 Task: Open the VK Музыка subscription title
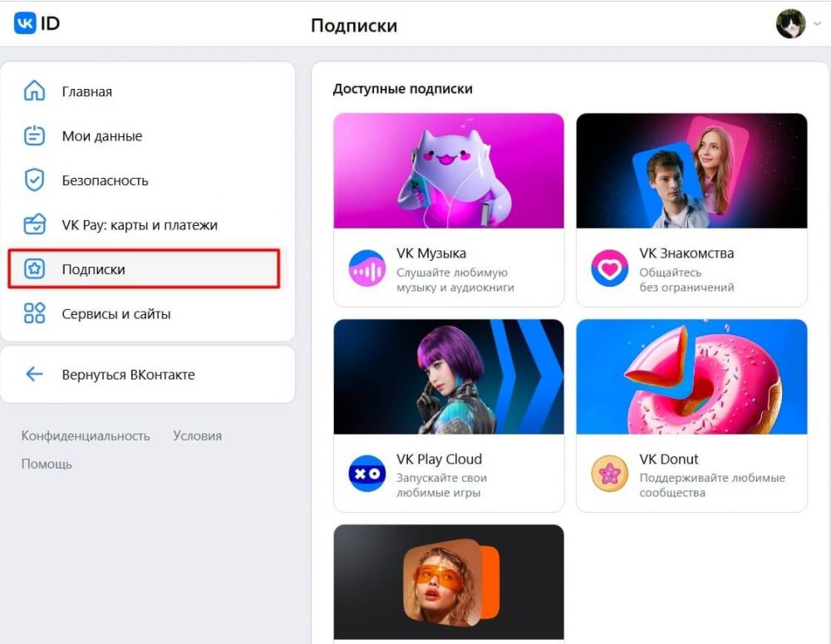(430, 253)
